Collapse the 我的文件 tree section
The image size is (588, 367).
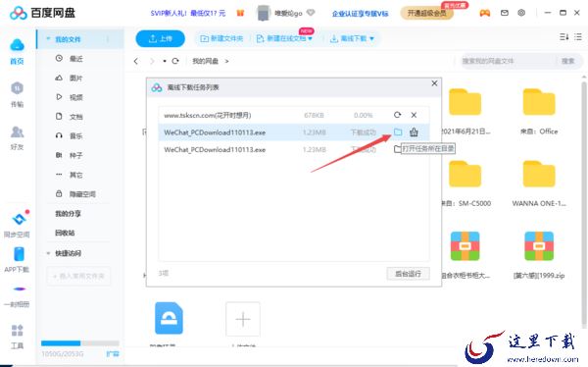48,39
